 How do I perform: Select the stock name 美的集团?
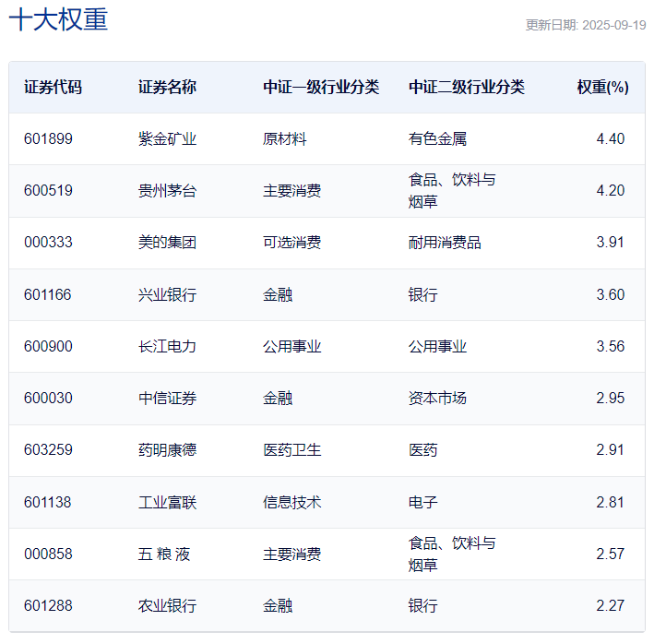tap(167, 243)
